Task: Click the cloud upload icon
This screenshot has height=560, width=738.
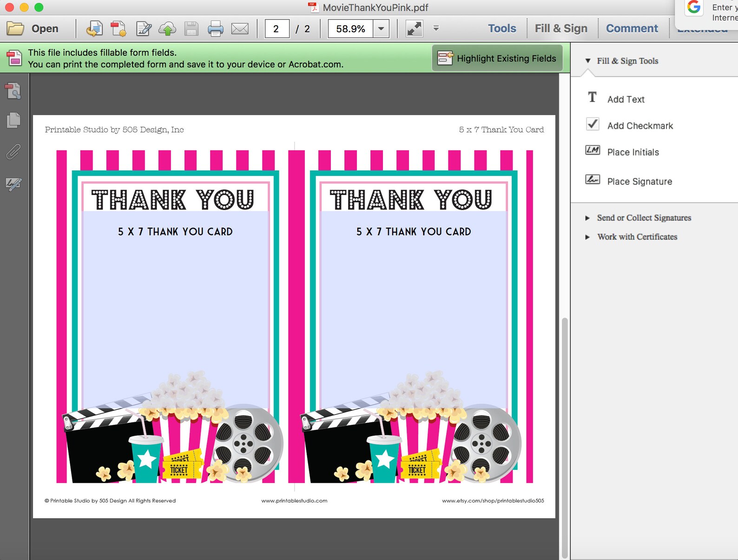Action: 167,29
